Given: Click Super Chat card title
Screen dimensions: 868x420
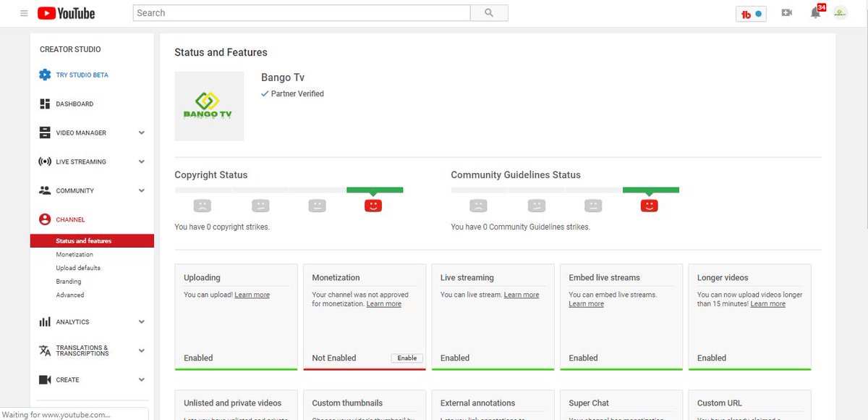Looking at the screenshot, I should pos(589,403).
